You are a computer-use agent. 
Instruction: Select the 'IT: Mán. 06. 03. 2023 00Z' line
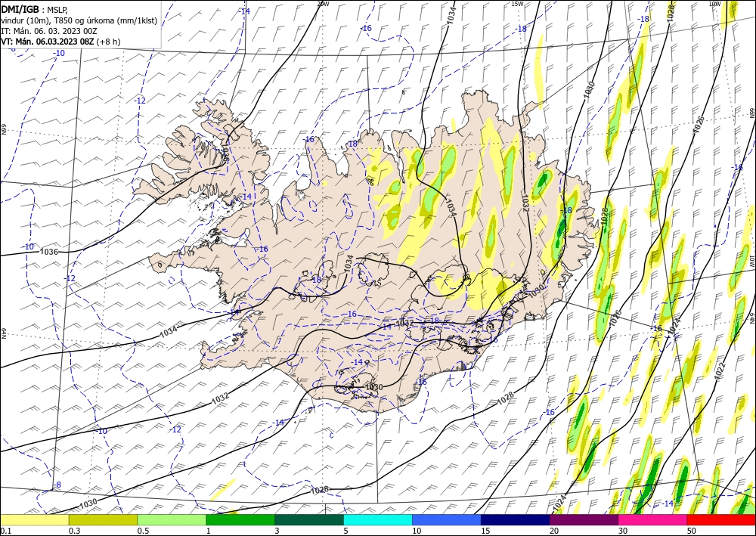pos(48,31)
